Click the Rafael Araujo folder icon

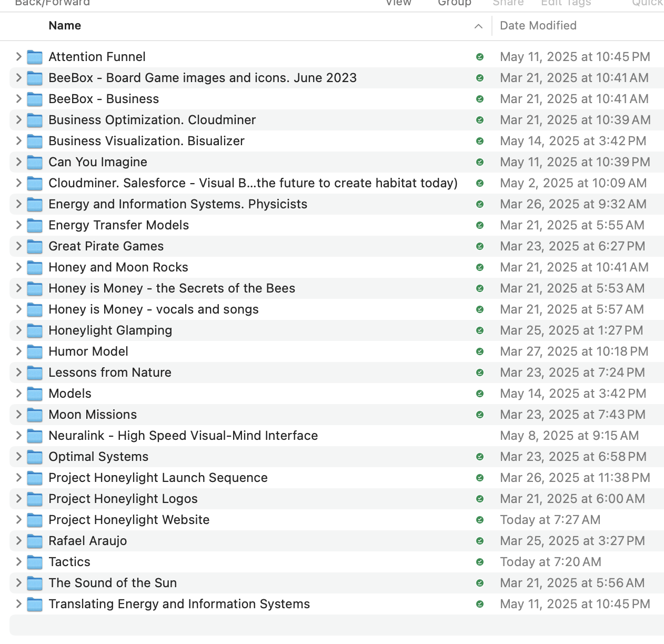[x=35, y=541]
